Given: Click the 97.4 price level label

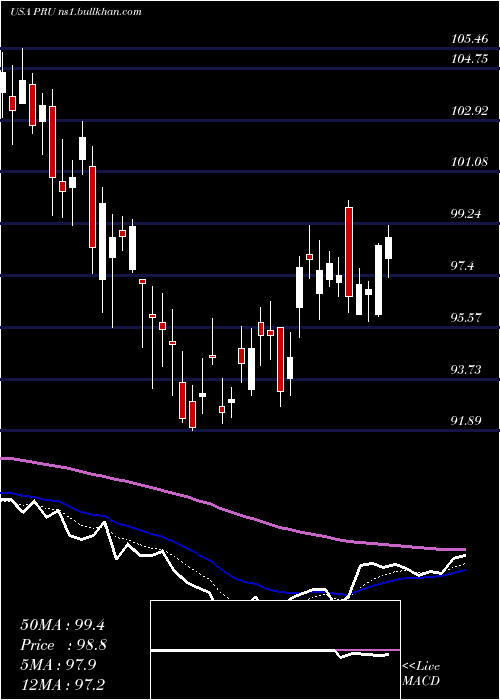Looking at the screenshot, I should (x=463, y=266).
